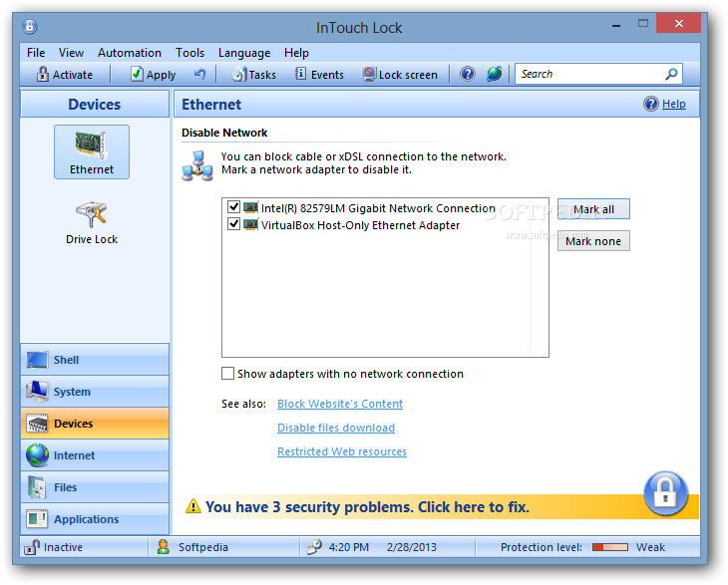Select the Drive Lock device icon
The height and width of the screenshot is (585, 728).
tap(92, 223)
